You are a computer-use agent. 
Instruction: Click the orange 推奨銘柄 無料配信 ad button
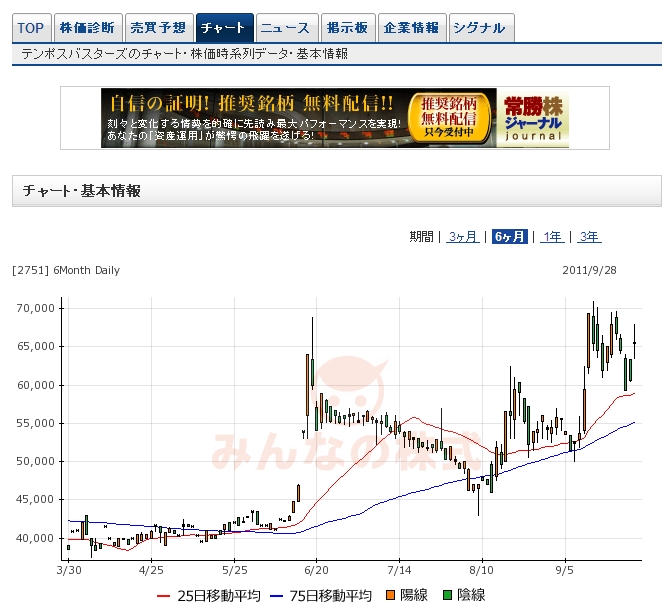455,117
